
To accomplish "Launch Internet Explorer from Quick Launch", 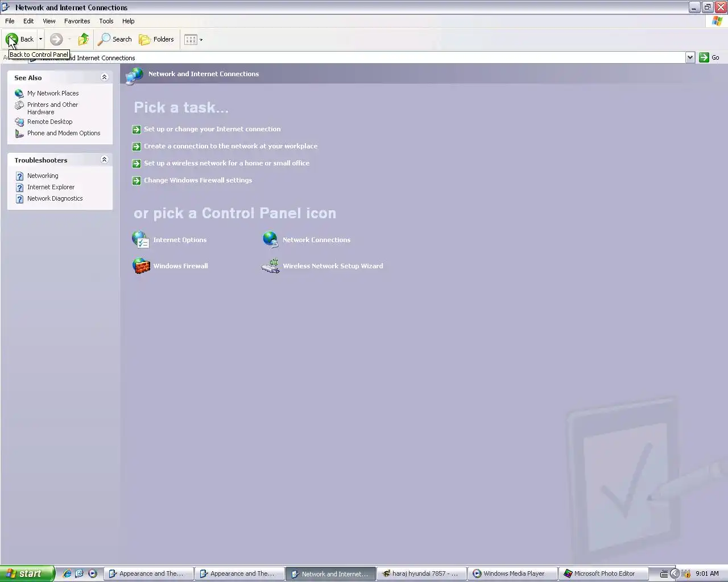I will pyautogui.click(x=67, y=573).
